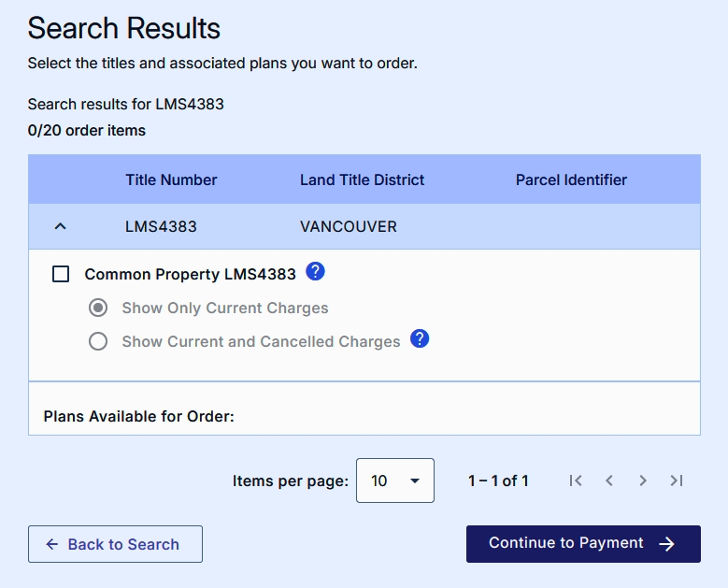Click help icon next to Cancelled Charges option

421,339
